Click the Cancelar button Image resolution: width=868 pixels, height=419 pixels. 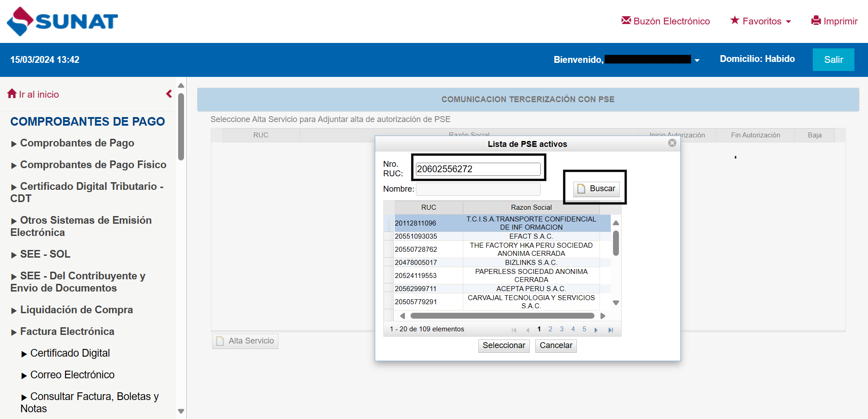(556, 346)
